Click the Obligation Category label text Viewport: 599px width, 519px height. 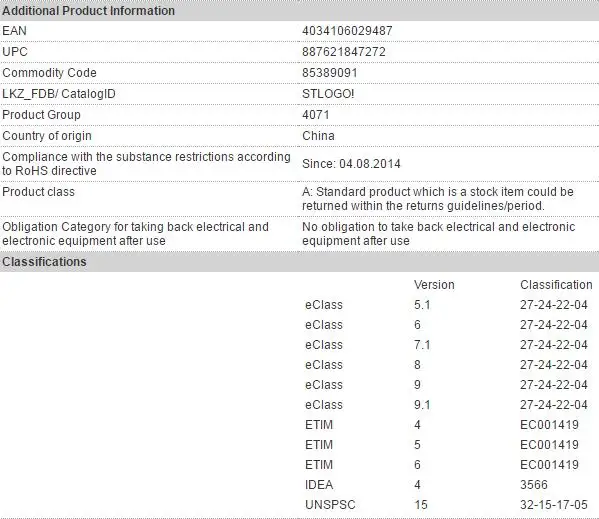pyautogui.click(x=136, y=234)
